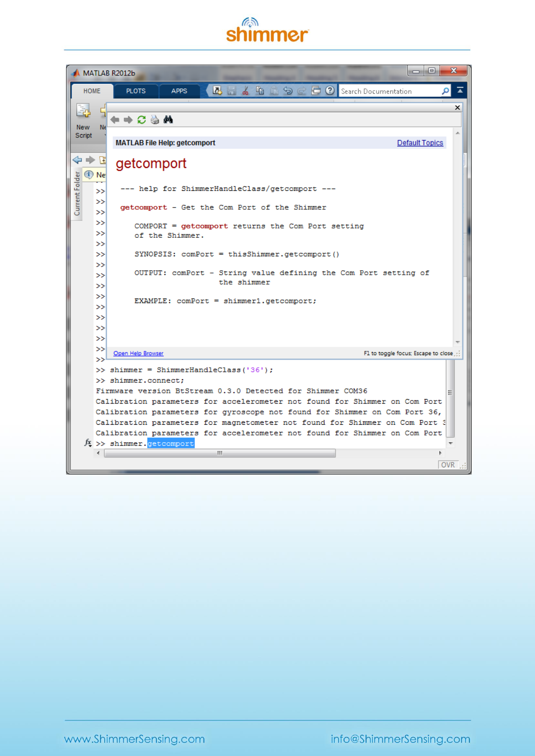Click the switch windows icon
The width and height of the screenshot is (535, 756).
pyautogui.click(x=316, y=91)
